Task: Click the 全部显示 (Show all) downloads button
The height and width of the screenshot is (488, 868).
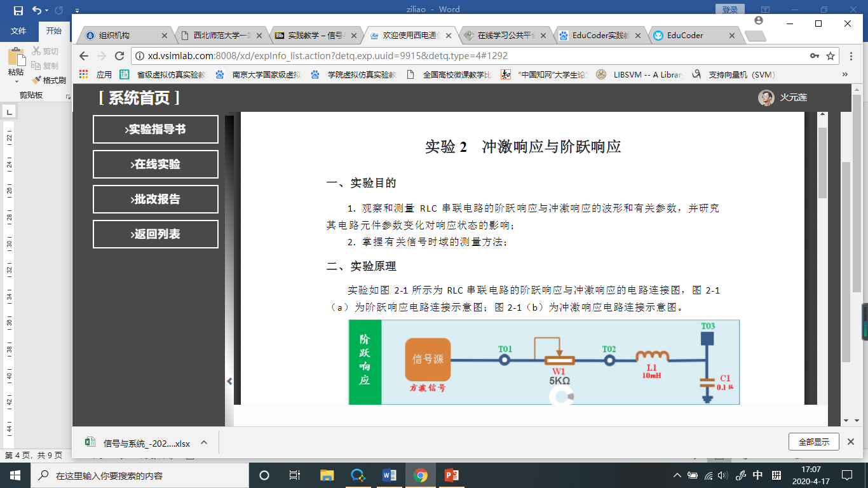Action: (x=813, y=442)
